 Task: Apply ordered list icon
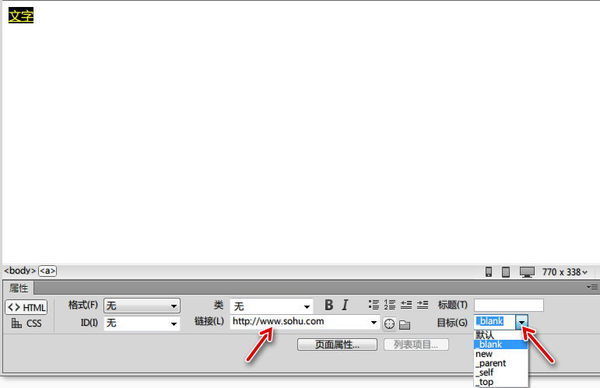click(x=390, y=305)
